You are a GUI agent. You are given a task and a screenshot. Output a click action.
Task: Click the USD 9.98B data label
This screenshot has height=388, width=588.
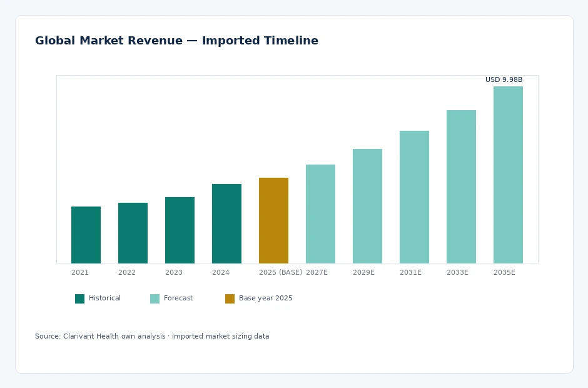[504, 79]
